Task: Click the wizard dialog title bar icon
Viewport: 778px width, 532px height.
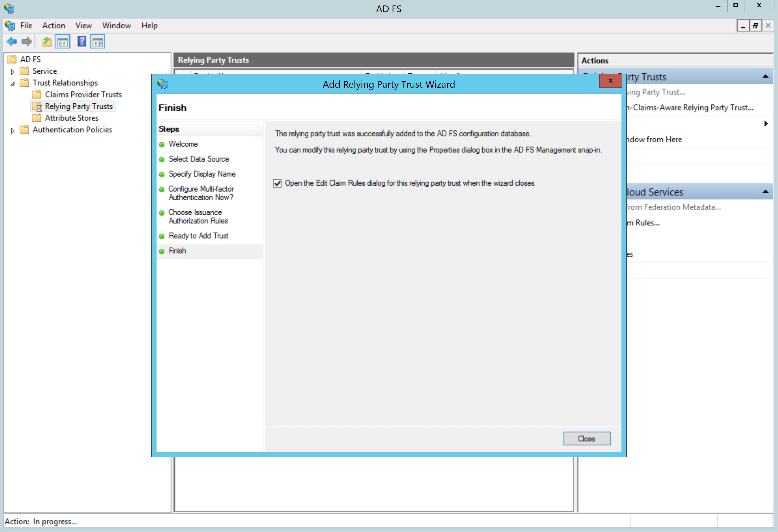Action: point(162,84)
